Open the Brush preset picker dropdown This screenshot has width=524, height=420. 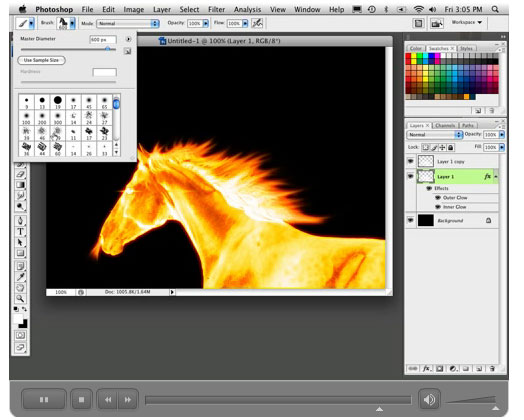tap(72, 23)
